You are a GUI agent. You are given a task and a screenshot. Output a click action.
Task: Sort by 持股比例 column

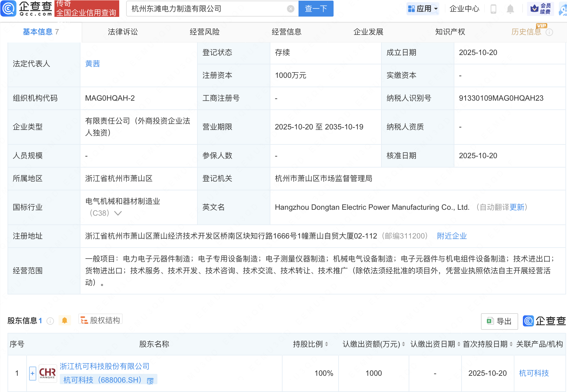[326, 344]
